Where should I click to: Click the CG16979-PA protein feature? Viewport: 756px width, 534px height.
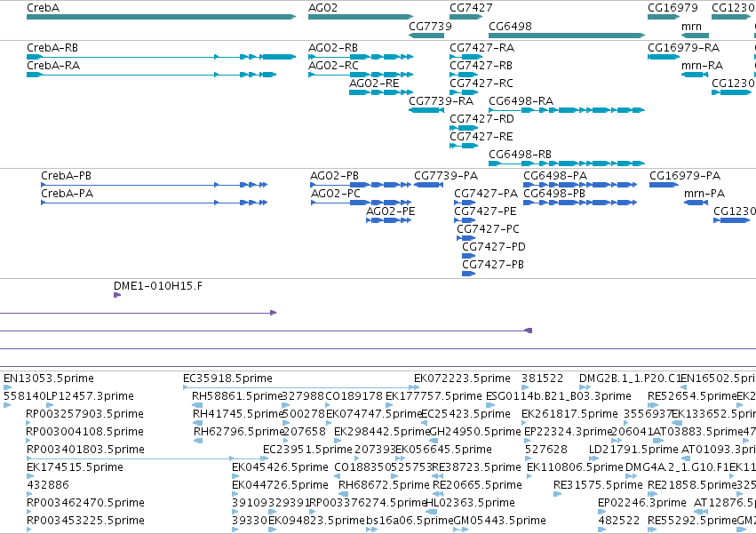click(x=664, y=185)
